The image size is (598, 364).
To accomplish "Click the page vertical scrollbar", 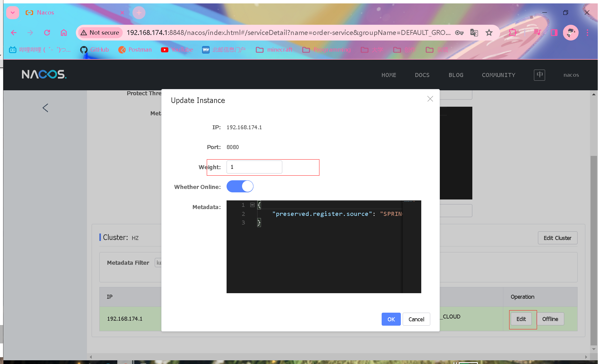I will point(593,247).
